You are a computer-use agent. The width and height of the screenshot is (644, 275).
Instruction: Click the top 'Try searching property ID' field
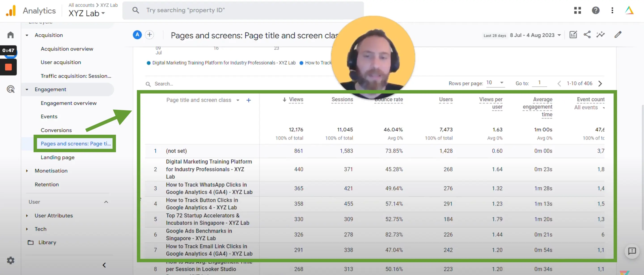point(243,10)
